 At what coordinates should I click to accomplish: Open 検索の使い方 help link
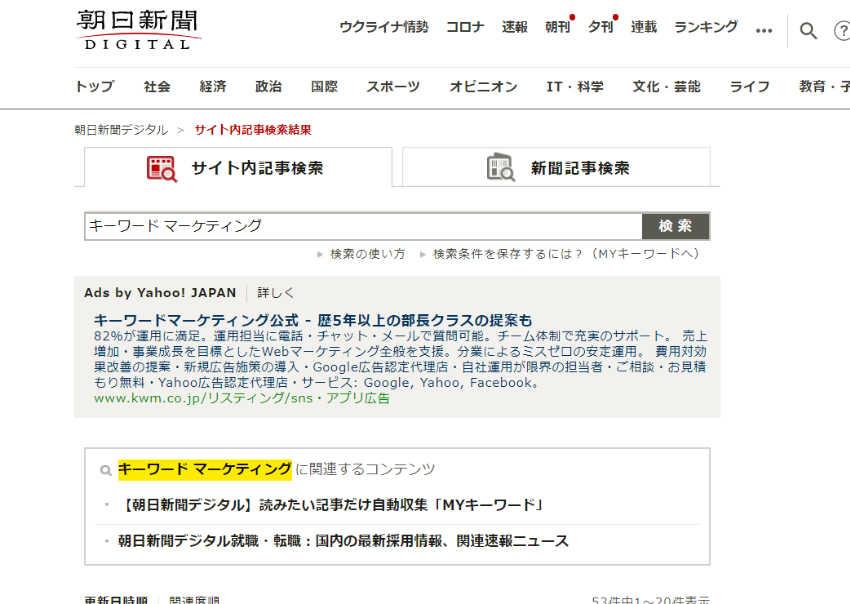point(367,254)
